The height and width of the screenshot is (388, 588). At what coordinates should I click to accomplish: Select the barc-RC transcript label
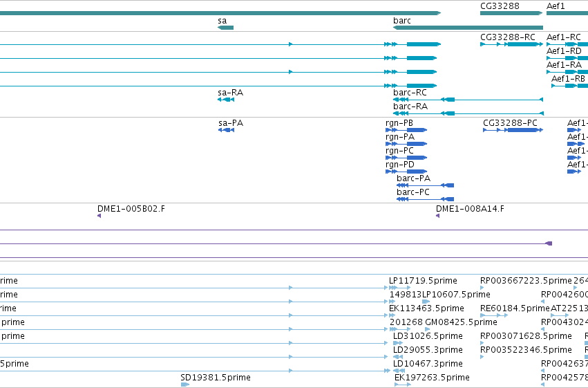coord(410,93)
